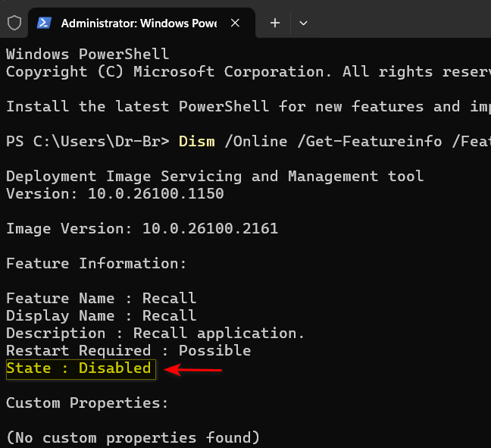Click the PowerShell icon in the tab
Viewport: 491px width, 448px height.
(44, 23)
